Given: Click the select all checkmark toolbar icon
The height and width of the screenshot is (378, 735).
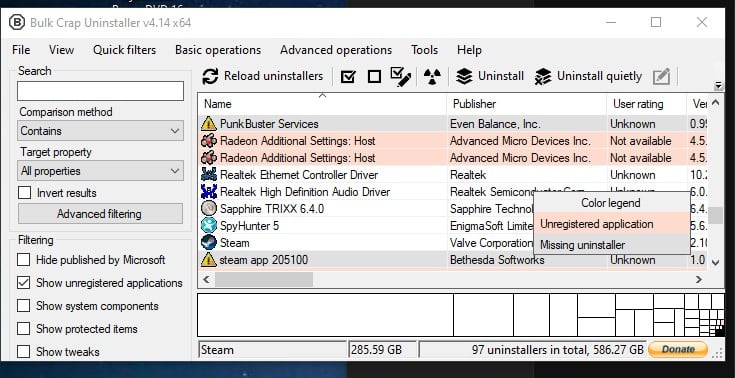Looking at the screenshot, I should (348, 76).
